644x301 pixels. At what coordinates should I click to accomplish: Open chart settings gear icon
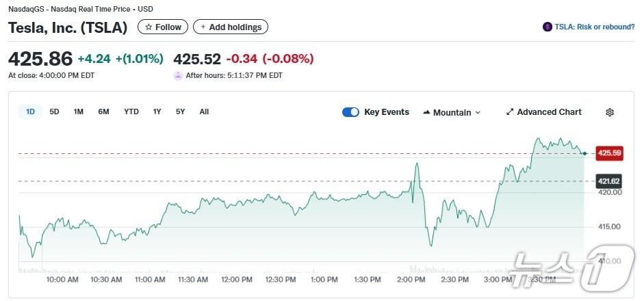(610, 112)
